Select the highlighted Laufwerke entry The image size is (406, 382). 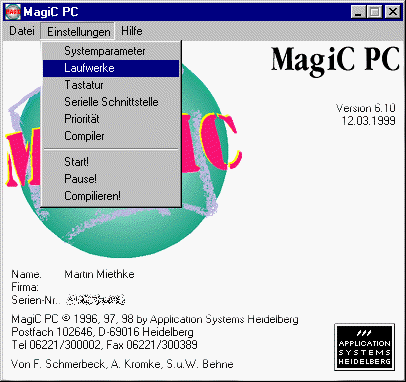coord(111,68)
